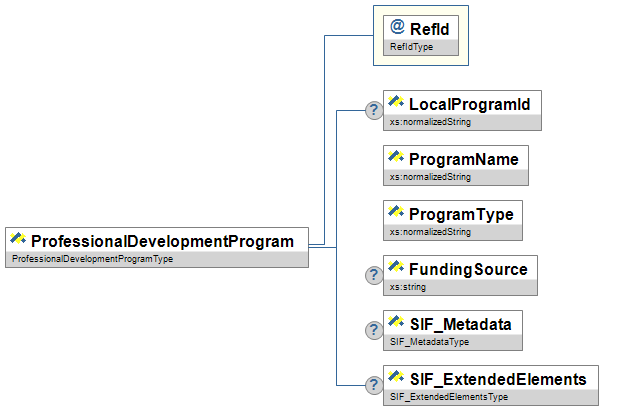Select the ProgramType element name text
The height and width of the screenshot is (410, 621).
[461, 214]
